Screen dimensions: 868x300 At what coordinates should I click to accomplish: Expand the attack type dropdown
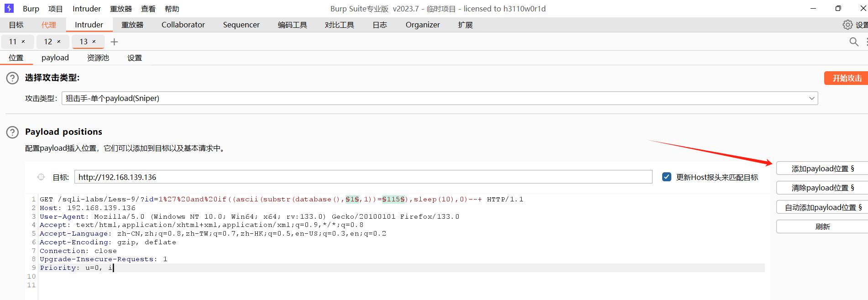(812, 98)
